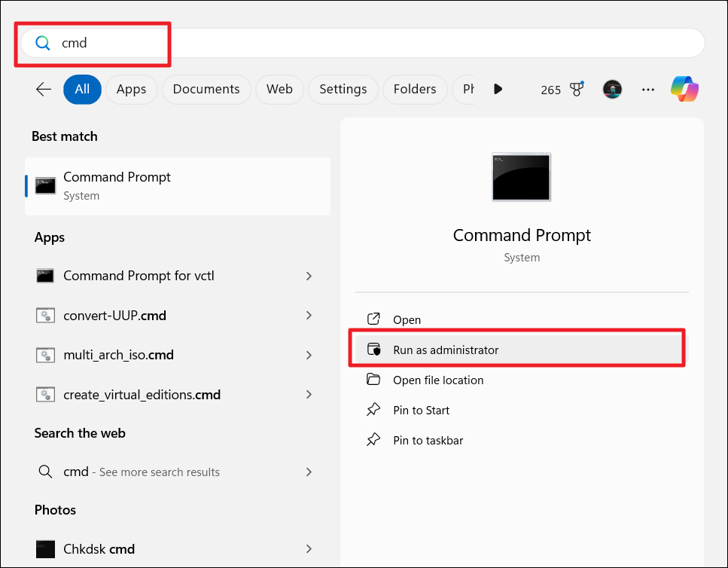Click the back arrow icon
Viewport: 728px width, 568px height.
44,90
